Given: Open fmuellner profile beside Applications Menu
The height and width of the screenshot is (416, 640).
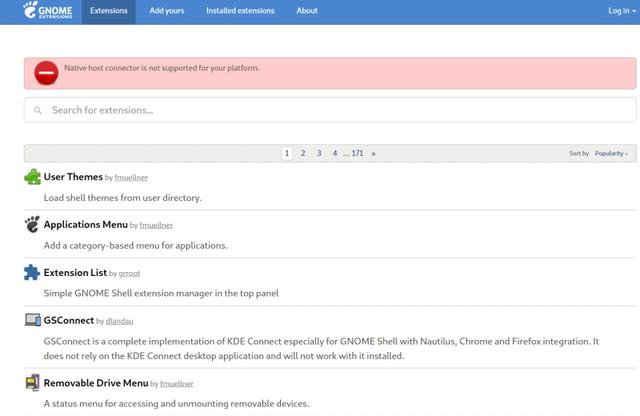Looking at the screenshot, I should coord(156,225).
